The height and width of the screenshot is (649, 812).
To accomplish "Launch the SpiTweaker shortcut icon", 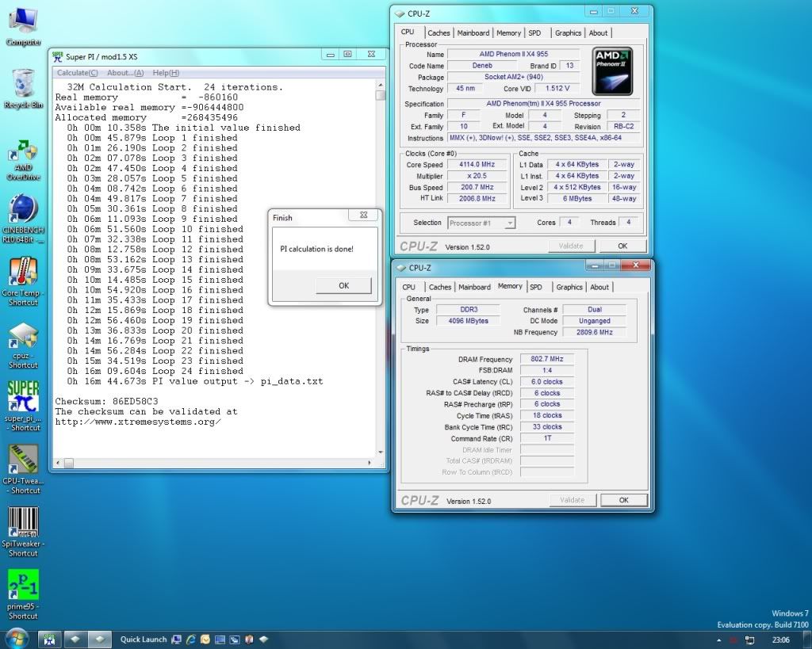I will pyautogui.click(x=23, y=532).
